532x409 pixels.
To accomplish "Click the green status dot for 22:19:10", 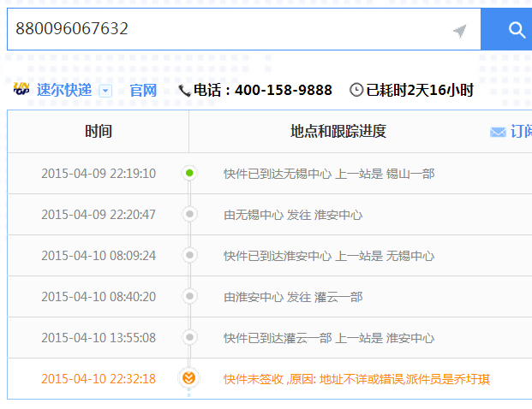I will (189, 173).
